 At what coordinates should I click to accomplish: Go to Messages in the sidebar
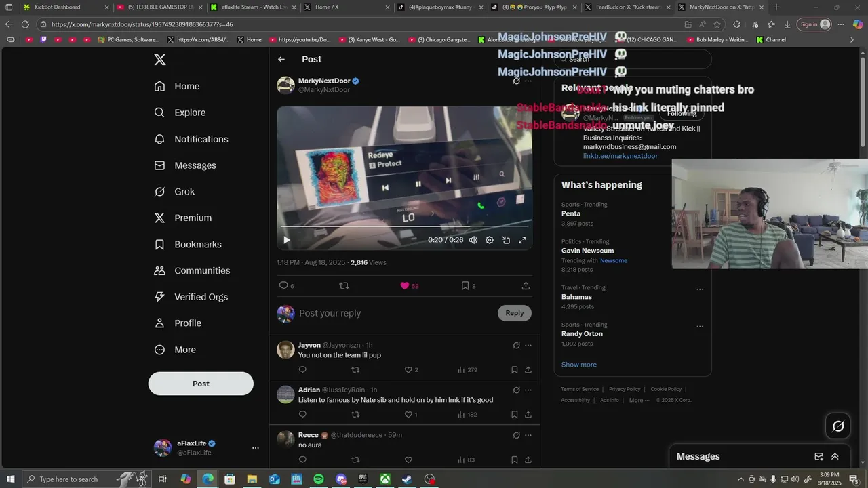pyautogui.click(x=185, y=165)
